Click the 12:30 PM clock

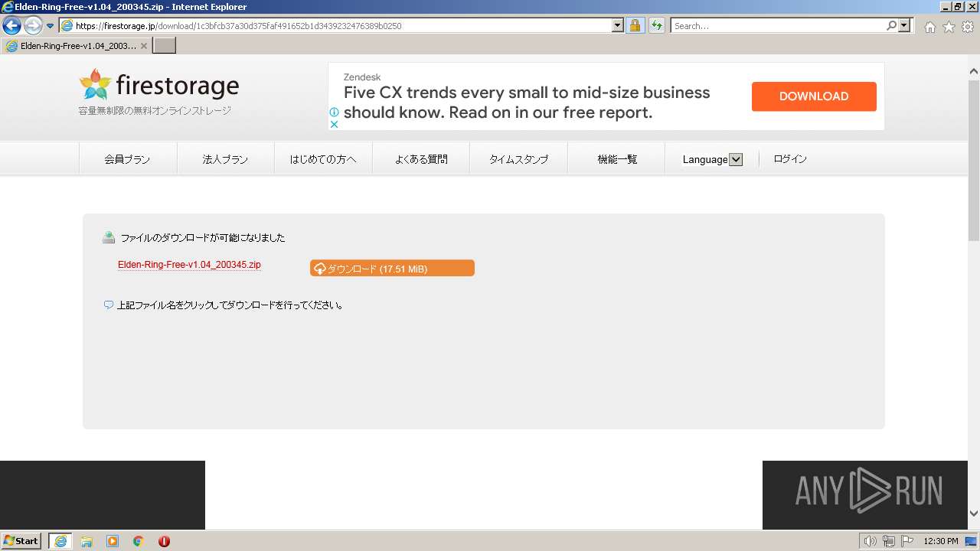pyautogui.click(x=941, y=541)
